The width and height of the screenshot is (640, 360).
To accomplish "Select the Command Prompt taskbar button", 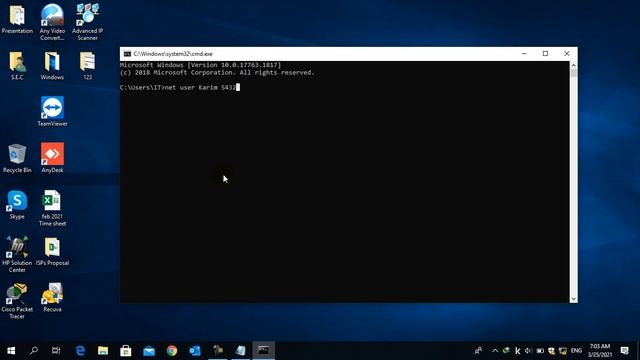I will coord(264,351).
